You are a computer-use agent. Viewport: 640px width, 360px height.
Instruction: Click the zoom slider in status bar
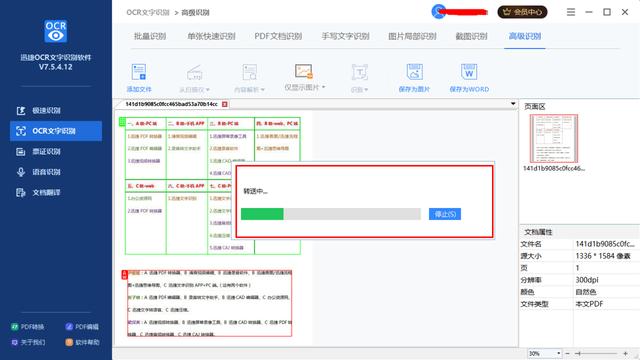pyautogui.click(x=597, y=353)
